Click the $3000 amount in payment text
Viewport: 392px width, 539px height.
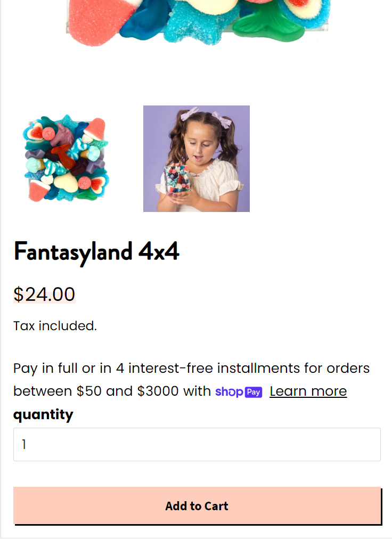(158, 391)
